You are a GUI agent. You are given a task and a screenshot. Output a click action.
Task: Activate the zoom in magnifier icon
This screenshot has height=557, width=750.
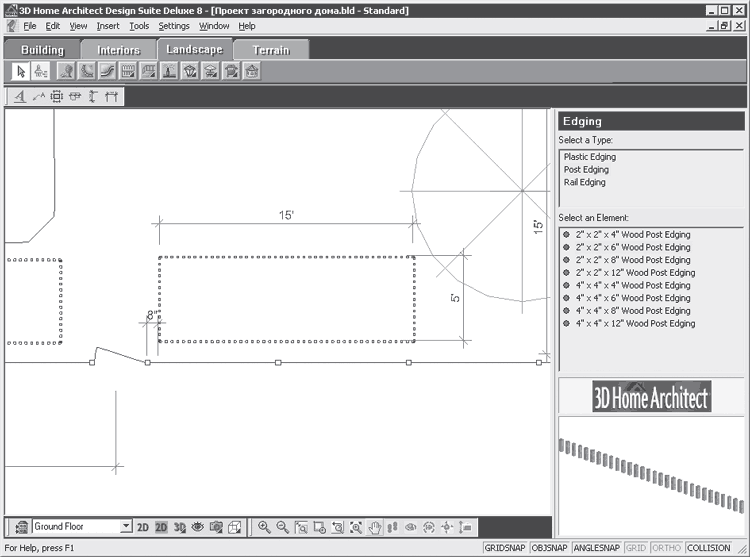pos(264,527)
